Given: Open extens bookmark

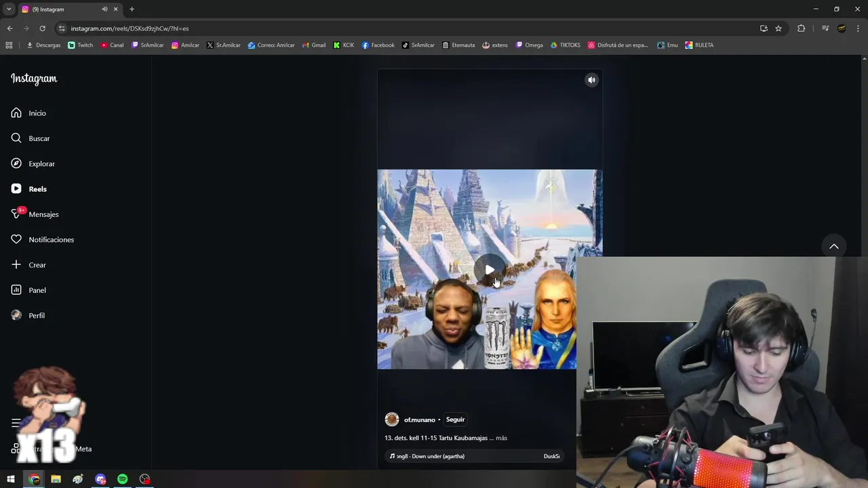Looking at the screenshot, I should (x=495, y=45).
